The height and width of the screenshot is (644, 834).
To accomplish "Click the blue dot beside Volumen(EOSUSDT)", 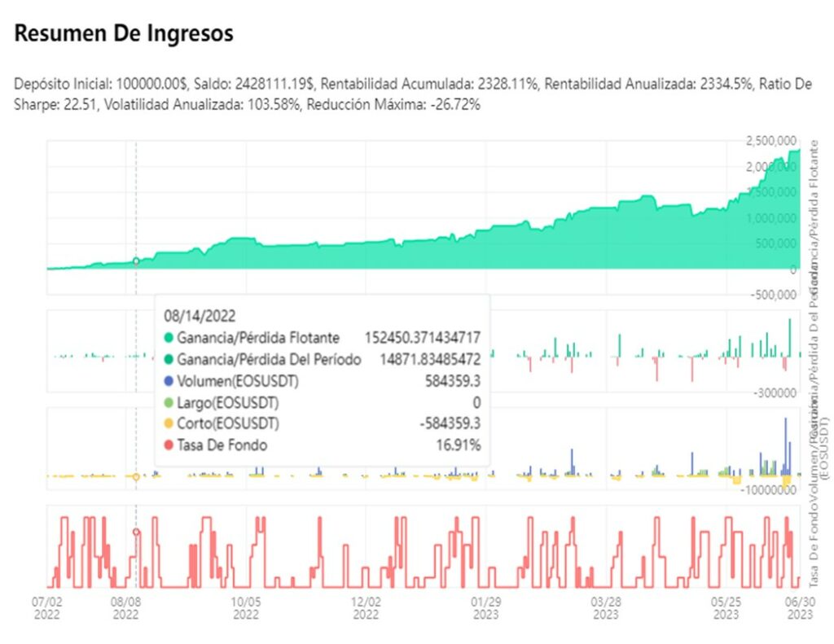I will click(x=169, y=381).
